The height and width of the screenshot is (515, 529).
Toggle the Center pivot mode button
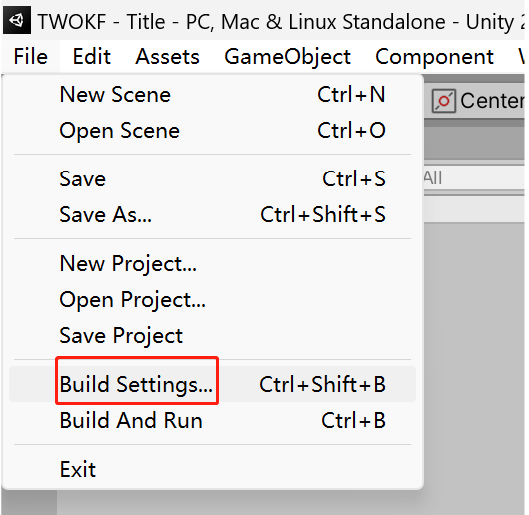point(477,101)
